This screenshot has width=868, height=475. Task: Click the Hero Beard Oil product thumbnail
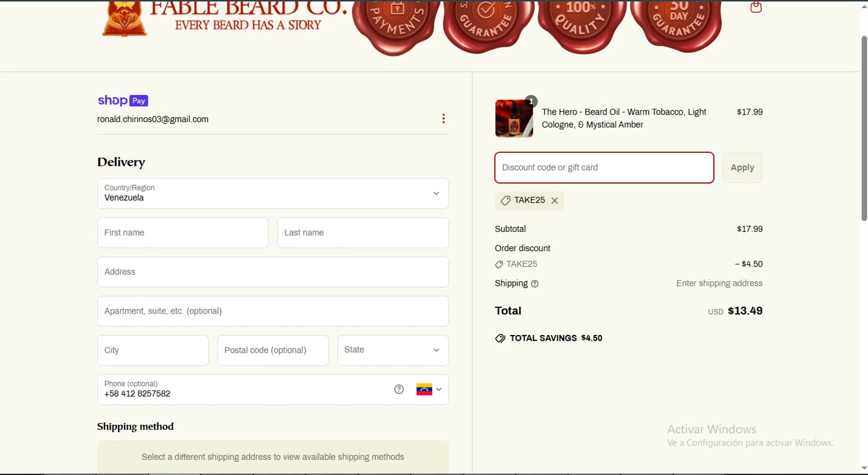[x=514, y=118]
